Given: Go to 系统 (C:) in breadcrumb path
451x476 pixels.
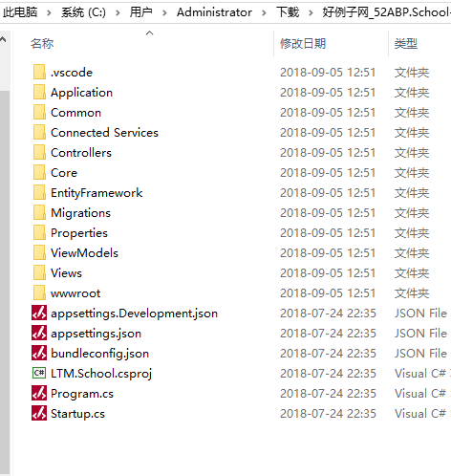Looking at the screenshot, I should [83, 12].
